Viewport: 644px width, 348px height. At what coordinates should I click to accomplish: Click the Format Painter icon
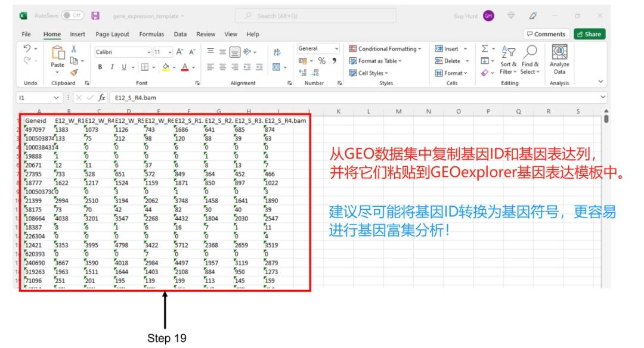click(x=74, y=72)
